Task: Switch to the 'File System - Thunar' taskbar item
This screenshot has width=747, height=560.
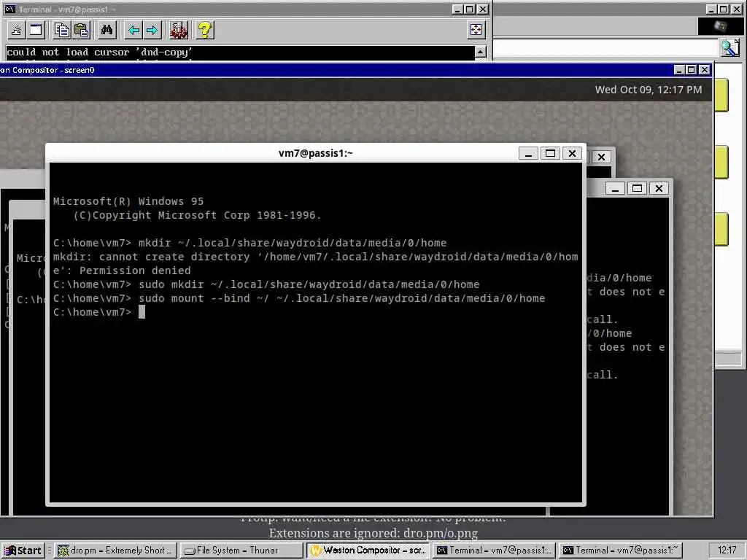Action: click(x=241, y=551)
